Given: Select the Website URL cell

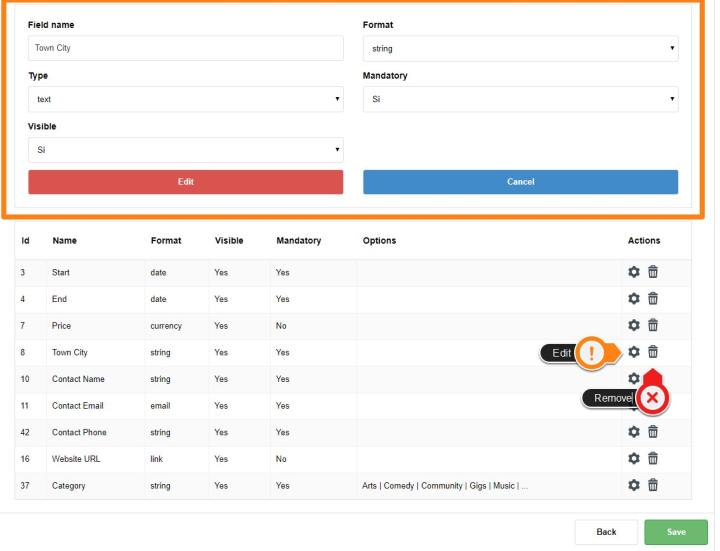Looking at the screenshot, I should (x=76, y=459).
